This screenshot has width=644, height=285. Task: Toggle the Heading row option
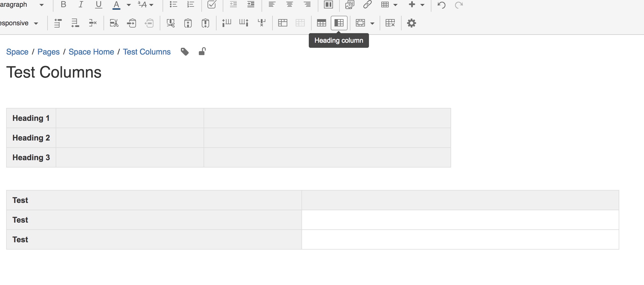coord(321,23)
